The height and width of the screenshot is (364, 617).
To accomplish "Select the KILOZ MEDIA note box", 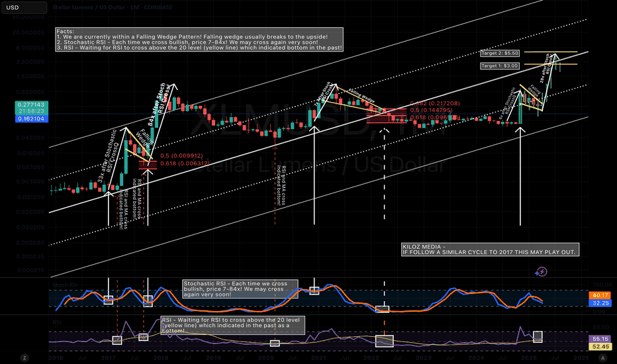I will (x=490, y=250).
